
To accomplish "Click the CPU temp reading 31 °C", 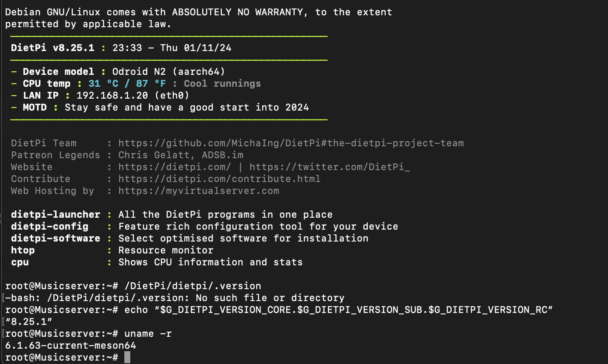I will coord(103,84).
